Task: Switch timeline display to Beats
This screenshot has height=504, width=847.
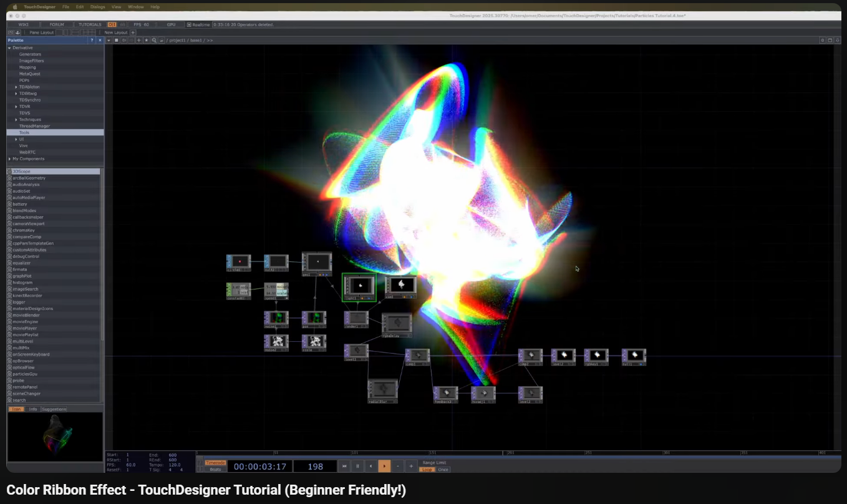Action: coord(215,469)
